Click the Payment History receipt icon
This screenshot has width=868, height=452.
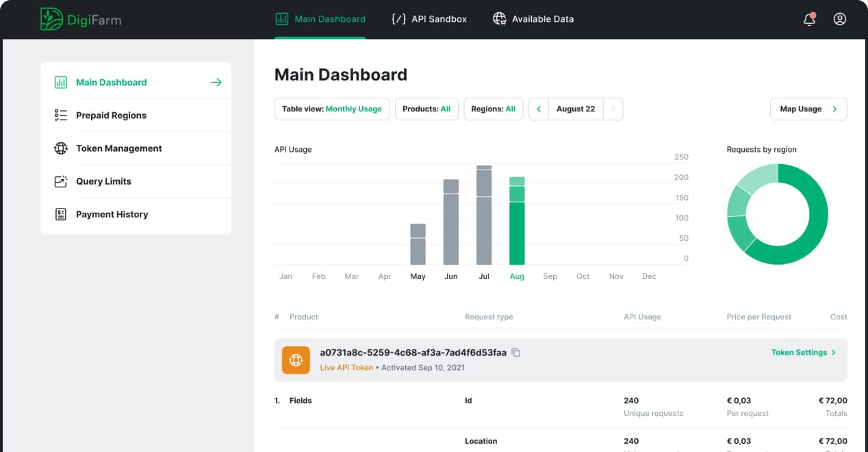pos(61,214)
